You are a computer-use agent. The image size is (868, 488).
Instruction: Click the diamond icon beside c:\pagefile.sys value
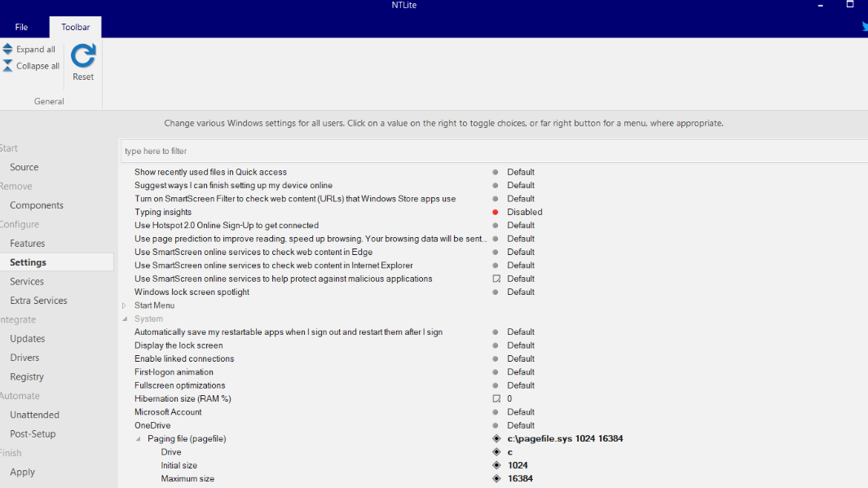click(496, 439)
